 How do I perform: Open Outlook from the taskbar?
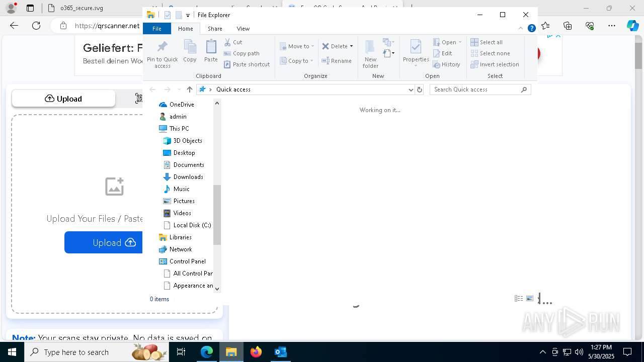click(x=280, y=352)
